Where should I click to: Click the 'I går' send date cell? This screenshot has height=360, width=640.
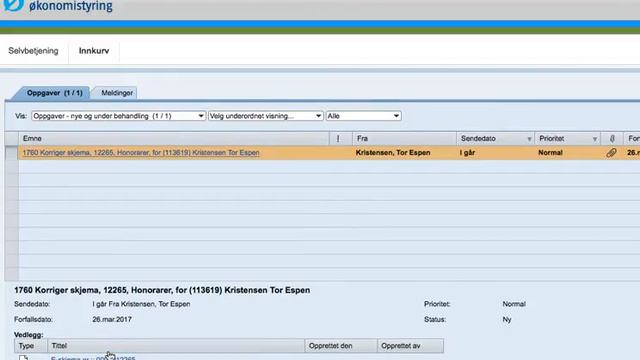(x=467, y=153)
